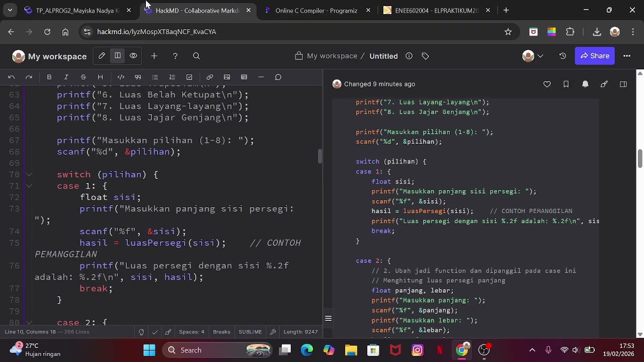
Task: Open a new browser tab
Action: point(506,10)
